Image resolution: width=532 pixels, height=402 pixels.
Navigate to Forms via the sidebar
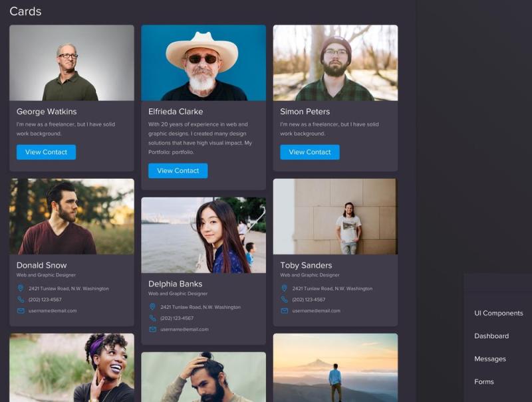(485, 382)
